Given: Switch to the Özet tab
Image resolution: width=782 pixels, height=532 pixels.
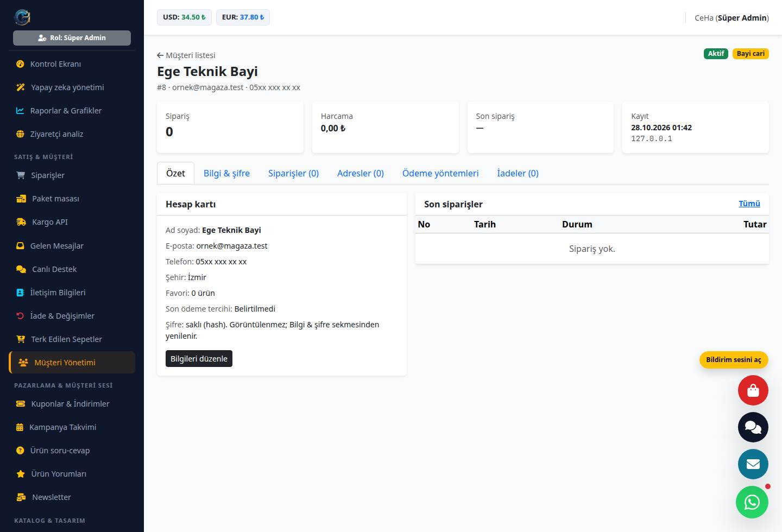Looking at the screenshot, I should coord(175,173).
